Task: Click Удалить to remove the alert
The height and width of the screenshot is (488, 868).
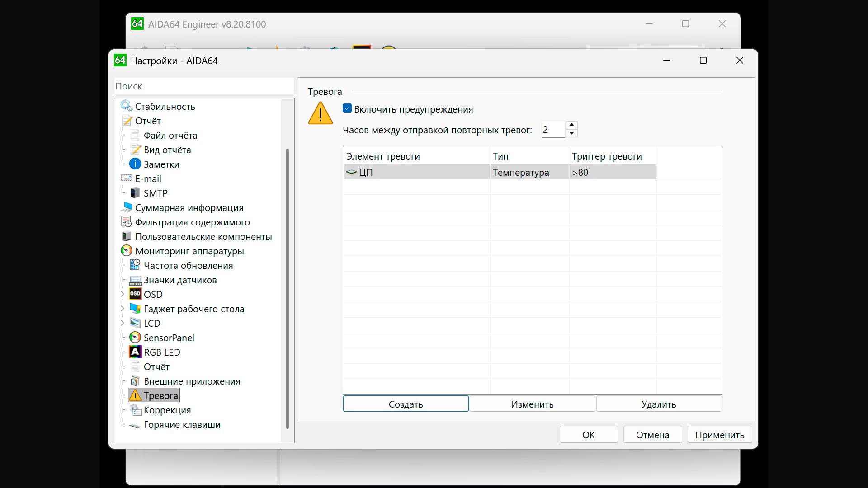Action: point(659,404)
